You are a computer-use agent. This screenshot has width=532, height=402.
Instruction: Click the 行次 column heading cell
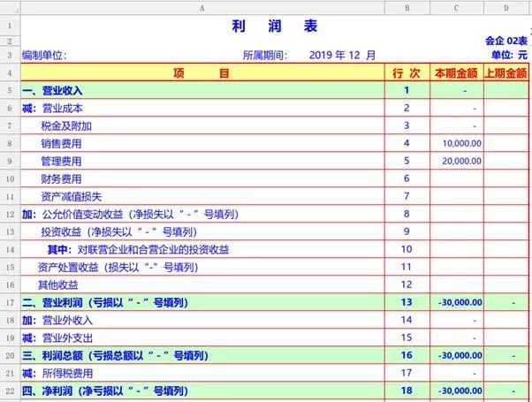pos(407,72)
